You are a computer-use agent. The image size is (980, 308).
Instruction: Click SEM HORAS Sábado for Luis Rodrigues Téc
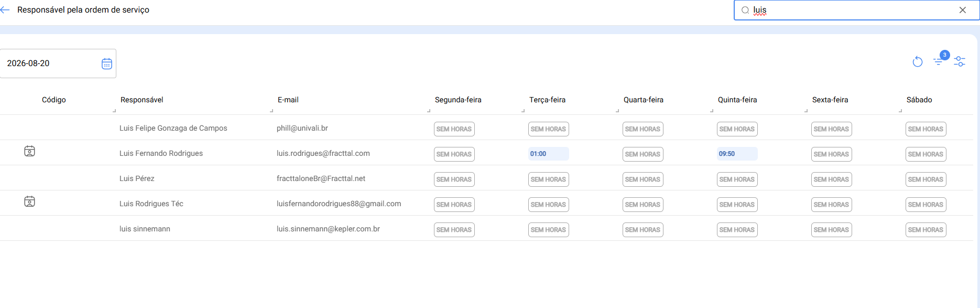tap(926, 205)
